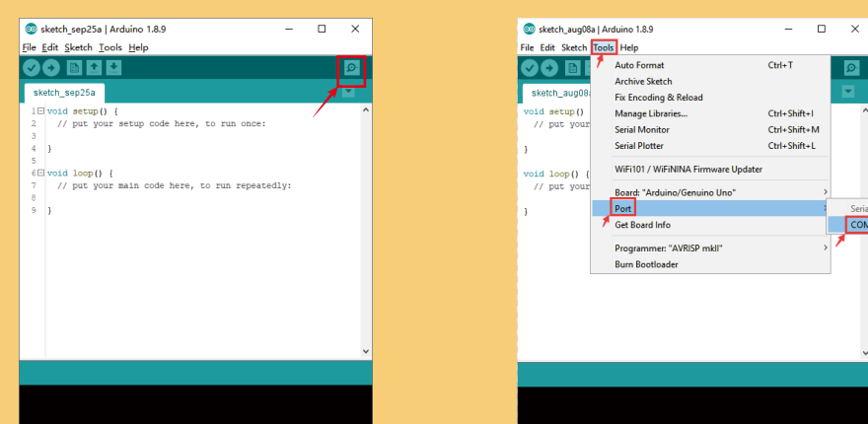868x424 pixels.
Task: Choose Archive Sketch menu entry
Action: pyautogui.click(x=711, y=82)
